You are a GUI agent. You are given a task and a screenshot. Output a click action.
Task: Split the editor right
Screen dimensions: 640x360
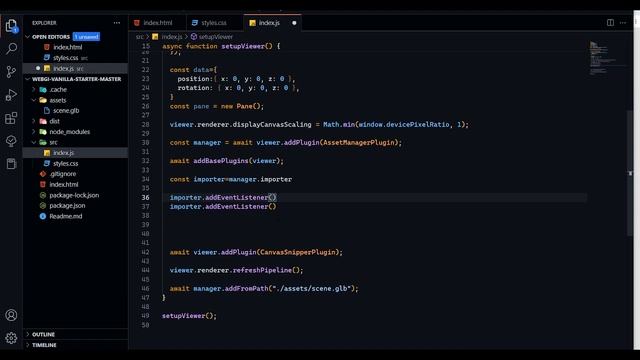(610, 23)
